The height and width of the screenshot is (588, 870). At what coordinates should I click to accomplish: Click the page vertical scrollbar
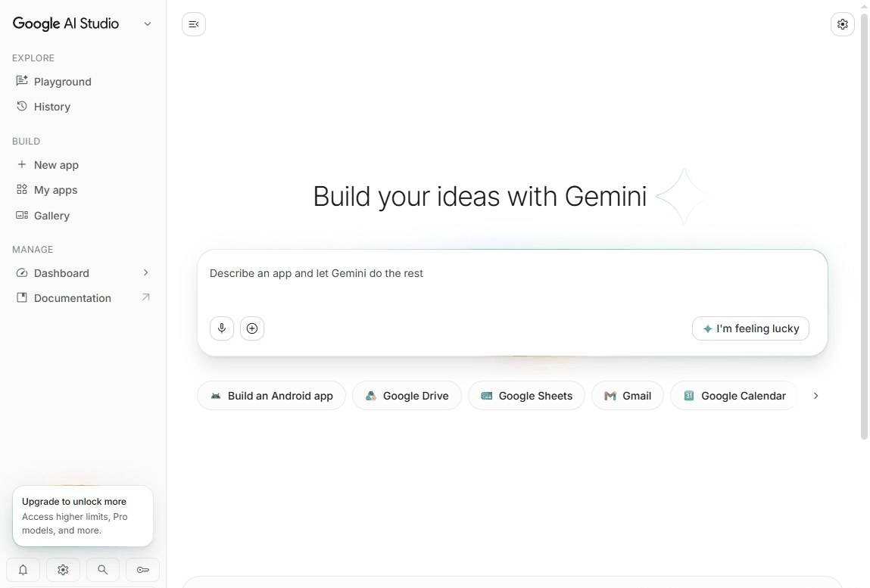pos(864,228)
